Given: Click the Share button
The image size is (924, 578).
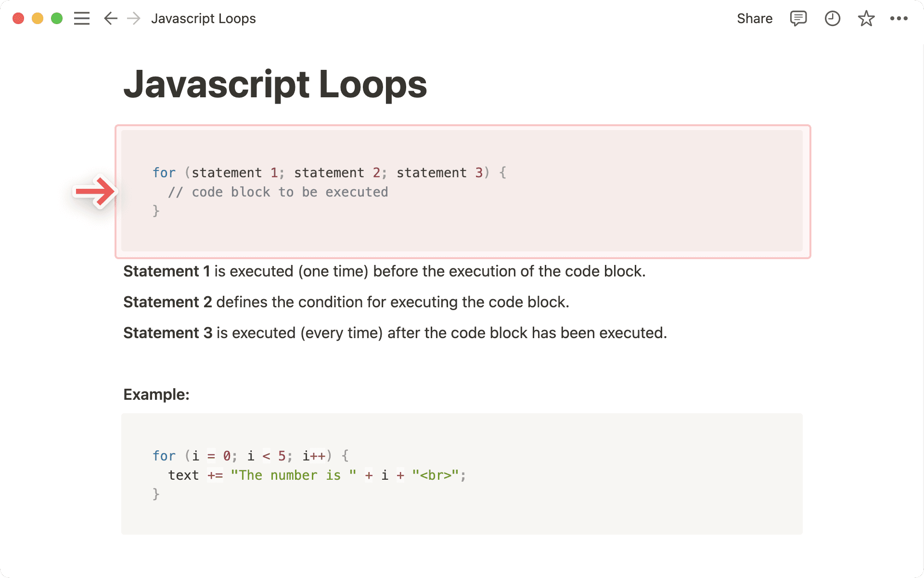Looking at the screenshot, I should pos(754,18).
